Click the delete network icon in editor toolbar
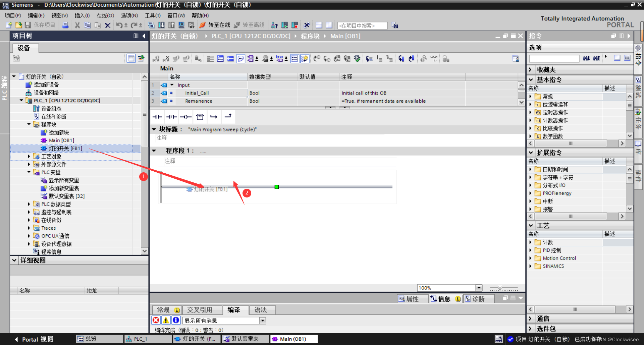This screenshot has height=345, width=644. pyautogui.click(x=166, y=59)
